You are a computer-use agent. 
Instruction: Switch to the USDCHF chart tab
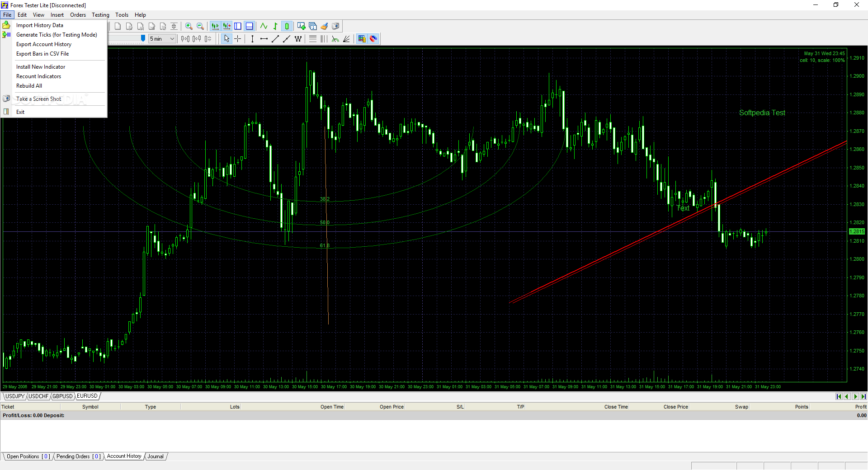(x=38, y=396)
